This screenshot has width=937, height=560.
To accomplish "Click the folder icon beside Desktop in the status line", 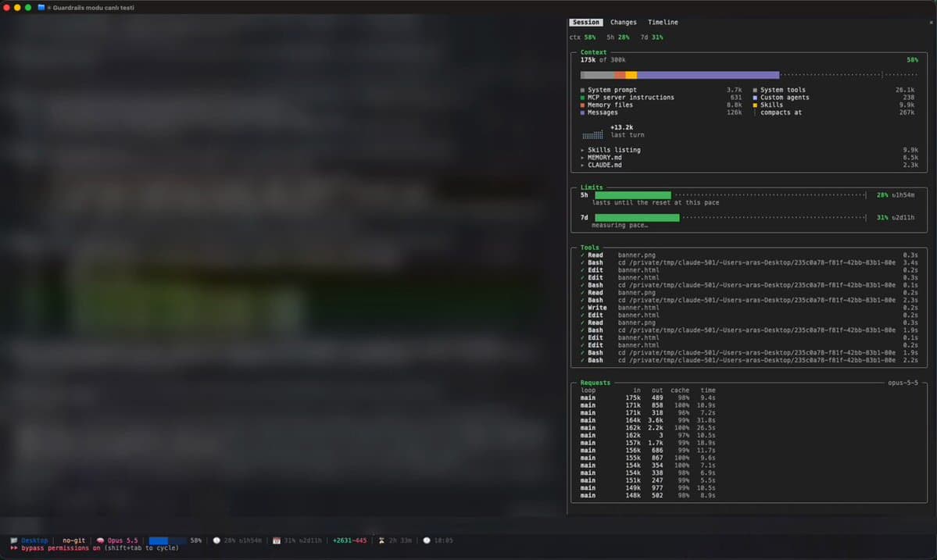I will coord(14,541).
